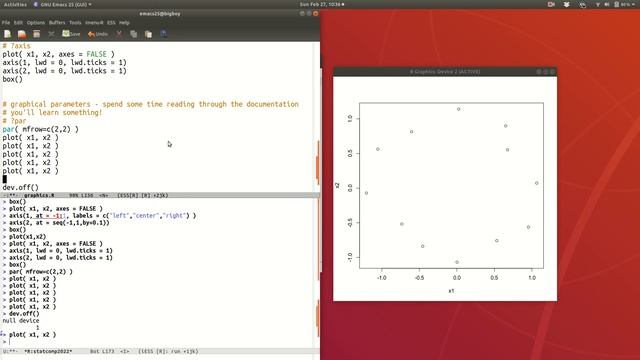Click the '(iESS [R]: run +1jk)' mode indicator
The image size is (640, 360).
pyautogui.click(x=168, y=351)
